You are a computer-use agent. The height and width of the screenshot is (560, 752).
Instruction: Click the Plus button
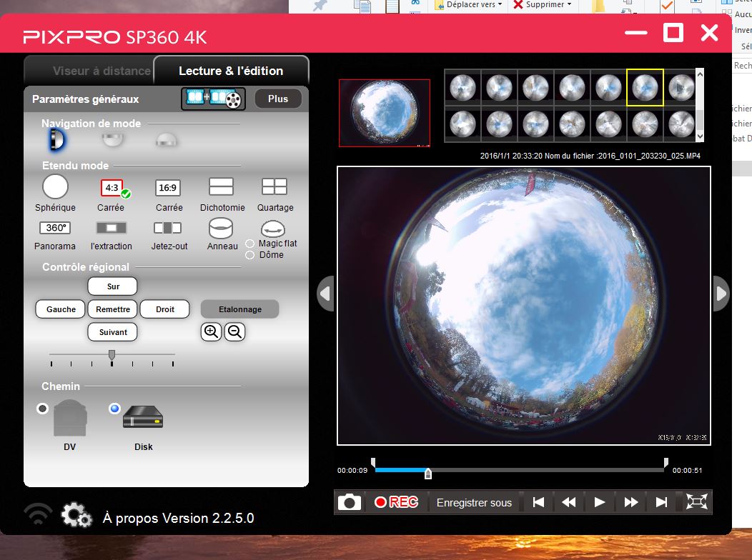point(278,99)
